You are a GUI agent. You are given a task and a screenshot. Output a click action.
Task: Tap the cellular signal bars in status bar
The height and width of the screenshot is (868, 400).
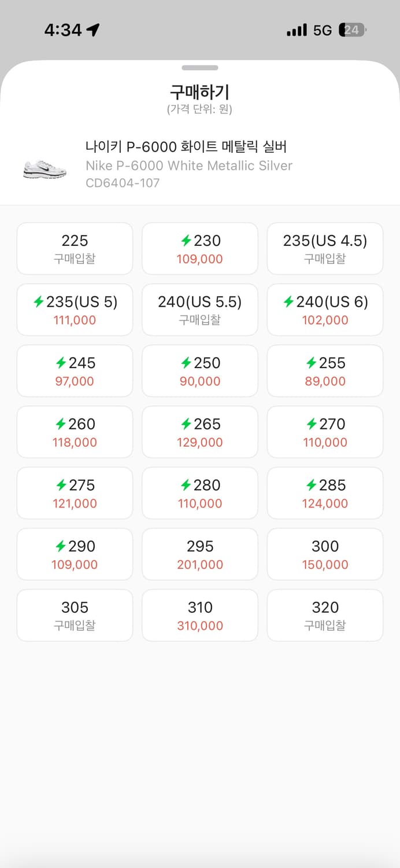pyautogui.click(x=297, y=30)
